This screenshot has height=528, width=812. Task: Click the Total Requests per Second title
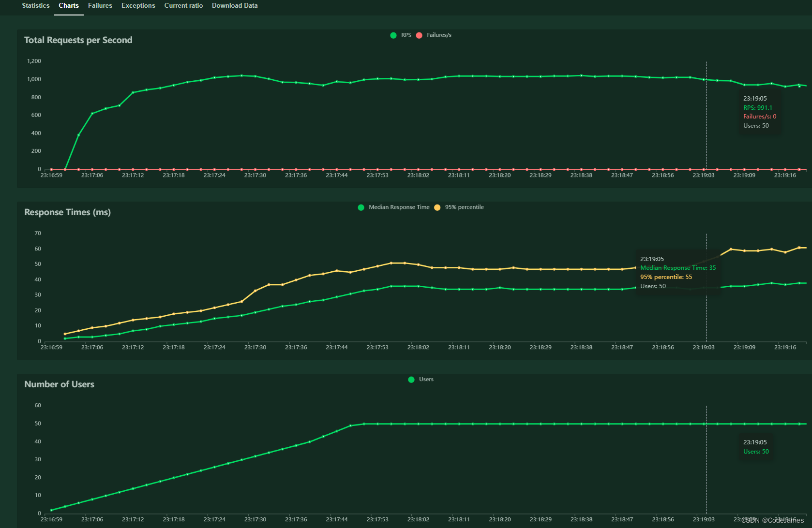[x=78, y=40]
